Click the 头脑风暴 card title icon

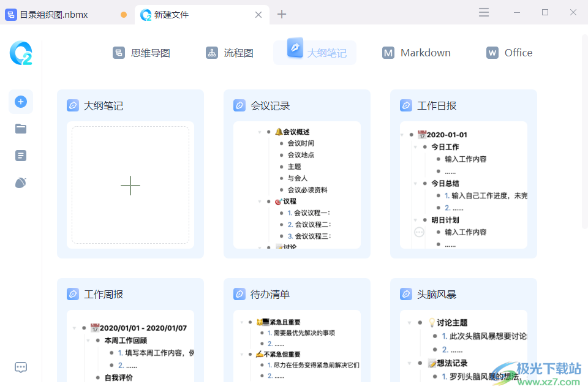(405, 294)
